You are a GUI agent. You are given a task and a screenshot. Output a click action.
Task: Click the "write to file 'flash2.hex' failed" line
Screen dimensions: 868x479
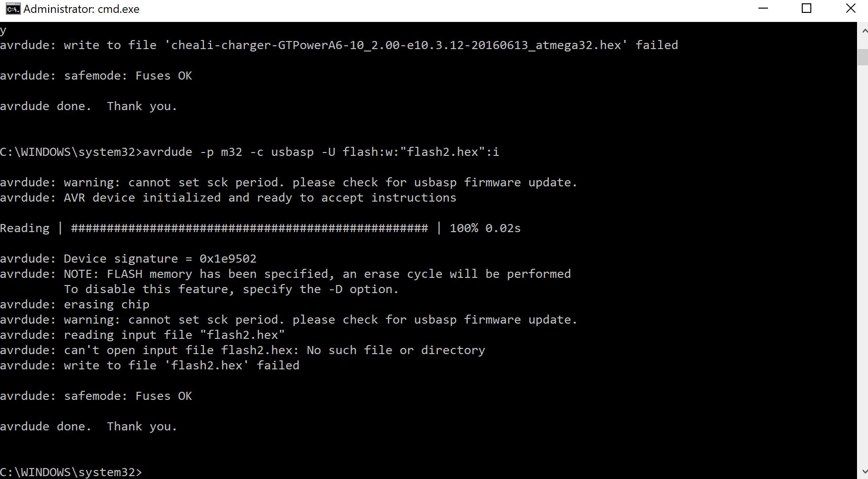pos(181,366)
